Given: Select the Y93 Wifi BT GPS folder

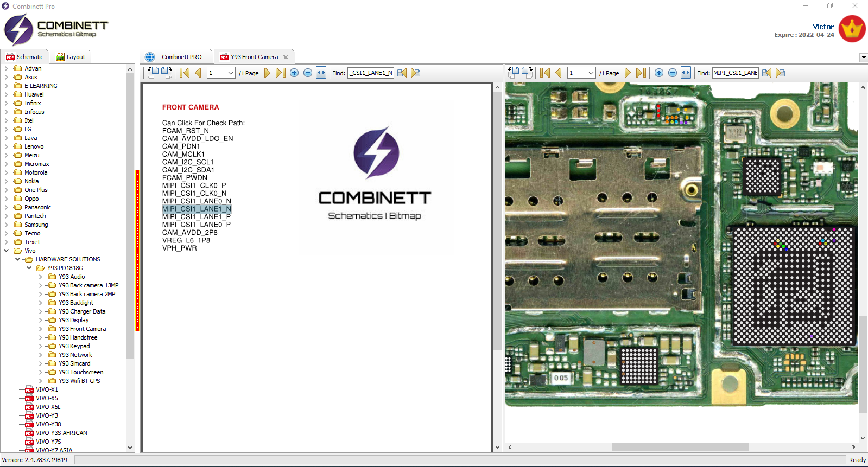Looking at the screenshot, I should [x=79, y=381].
